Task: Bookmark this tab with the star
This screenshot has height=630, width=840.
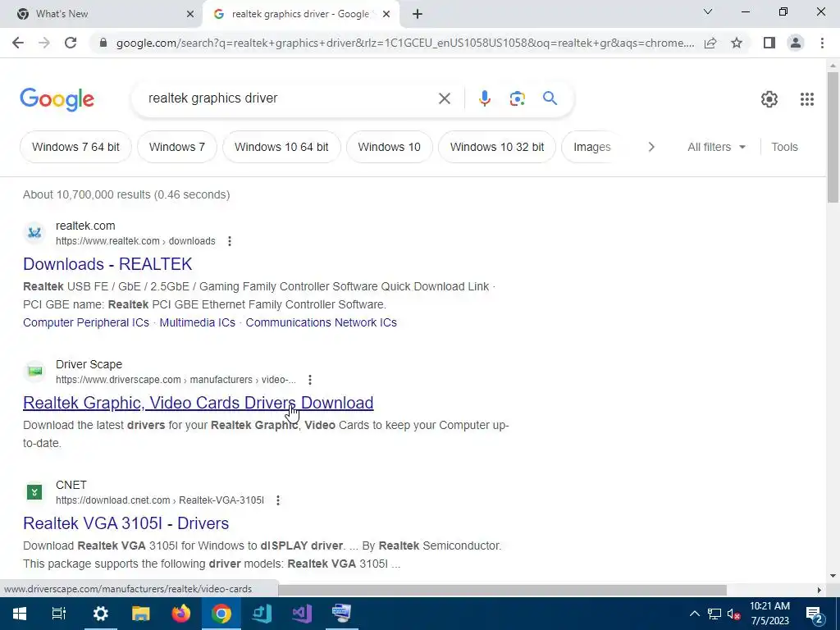Action: click(737, 43)
